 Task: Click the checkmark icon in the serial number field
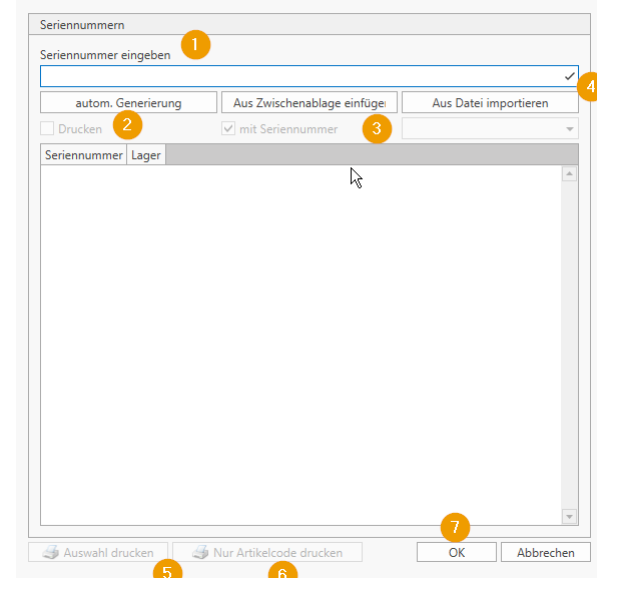tap(570, 76)
